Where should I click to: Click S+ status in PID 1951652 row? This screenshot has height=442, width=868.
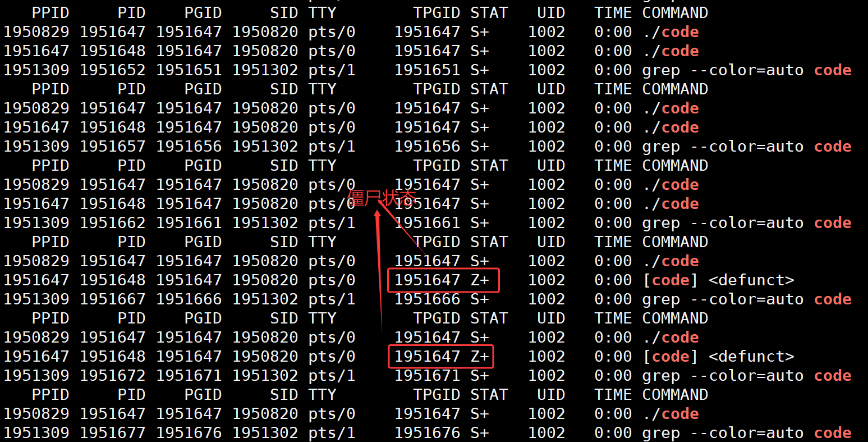pyautogui.click(x=480, y=70)
